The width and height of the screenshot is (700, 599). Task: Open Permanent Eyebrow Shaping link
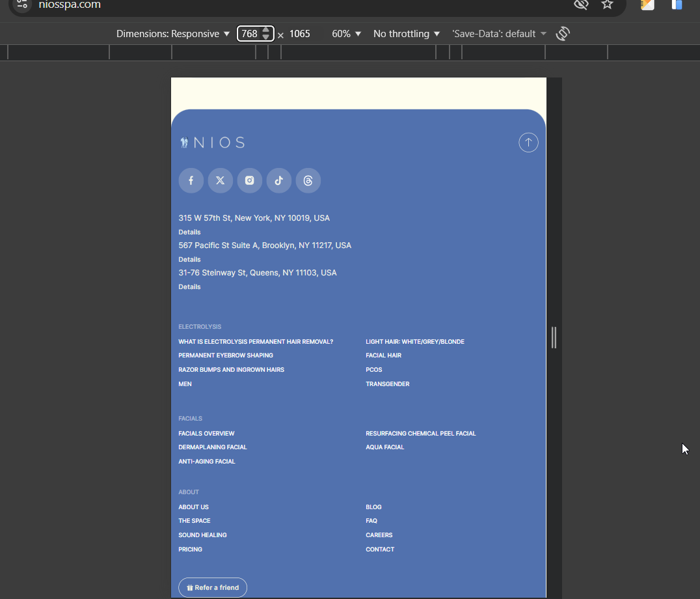(226, 355)
